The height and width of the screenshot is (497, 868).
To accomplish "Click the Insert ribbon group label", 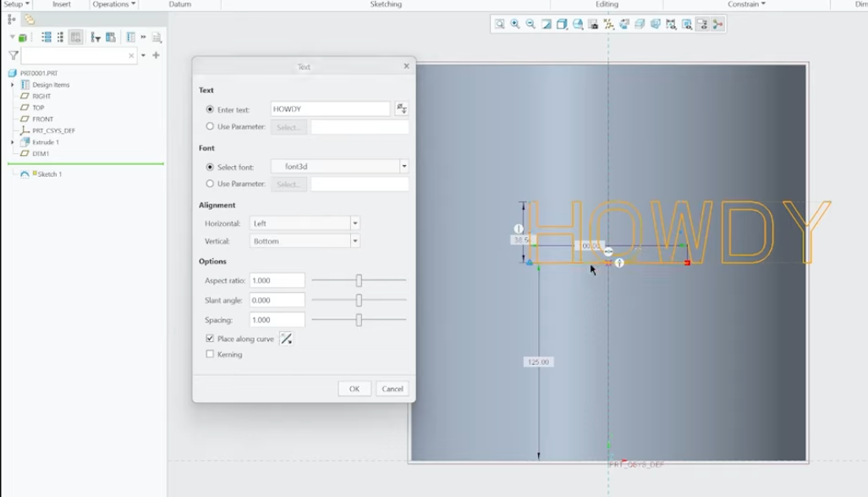I will [62, 4].
